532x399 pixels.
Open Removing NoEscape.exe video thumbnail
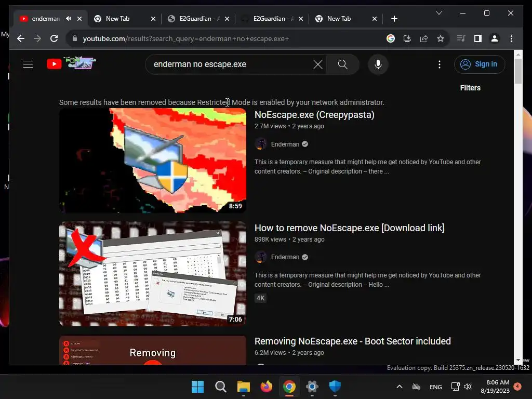tap(153, 350)
